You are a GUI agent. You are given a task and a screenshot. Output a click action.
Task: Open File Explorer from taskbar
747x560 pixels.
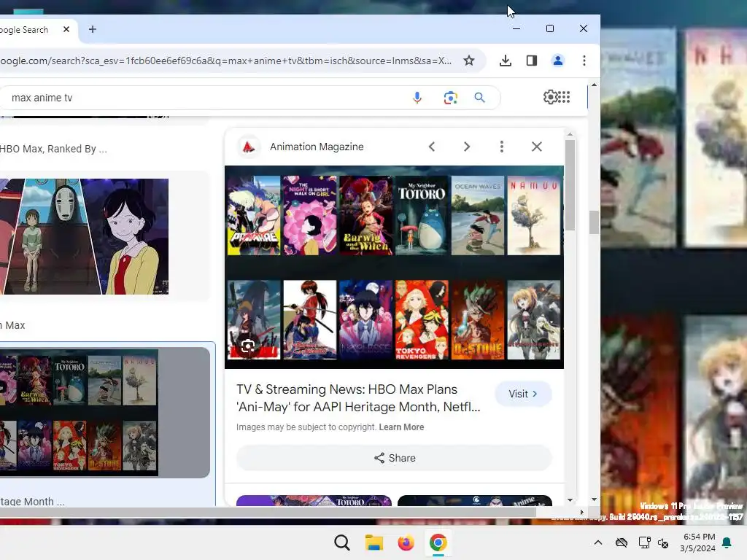[374, 542]
